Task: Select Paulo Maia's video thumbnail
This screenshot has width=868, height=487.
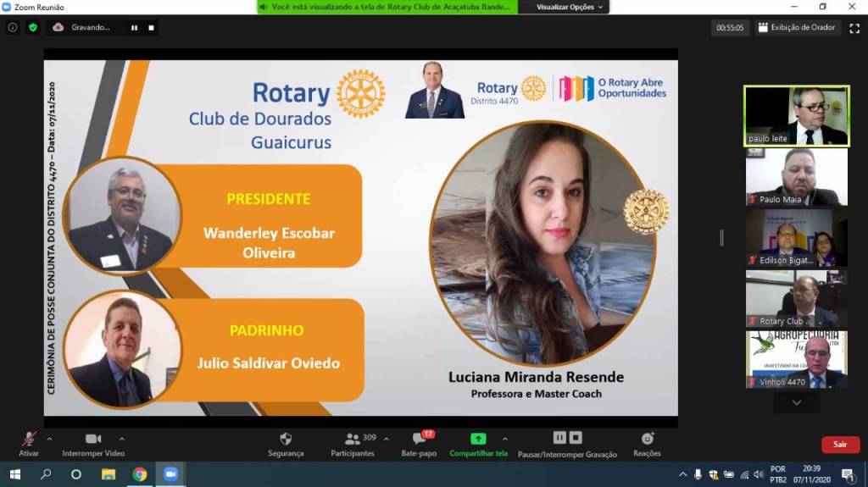Action: click(x=796, y=177)
